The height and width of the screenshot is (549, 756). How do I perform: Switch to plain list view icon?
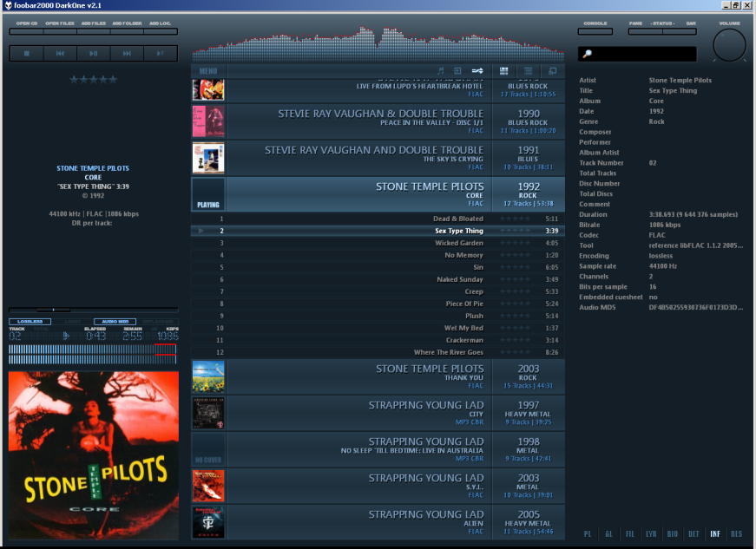click(529, 71)
